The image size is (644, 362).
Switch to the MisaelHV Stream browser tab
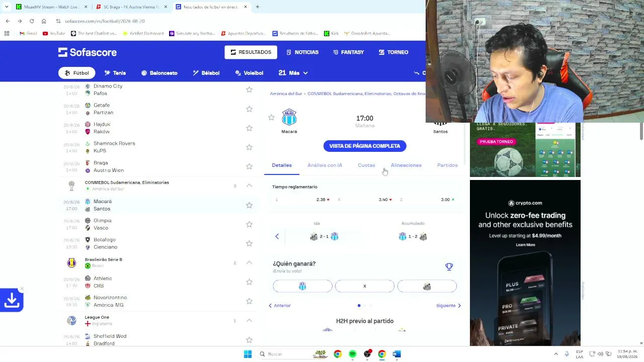[49, 7]
